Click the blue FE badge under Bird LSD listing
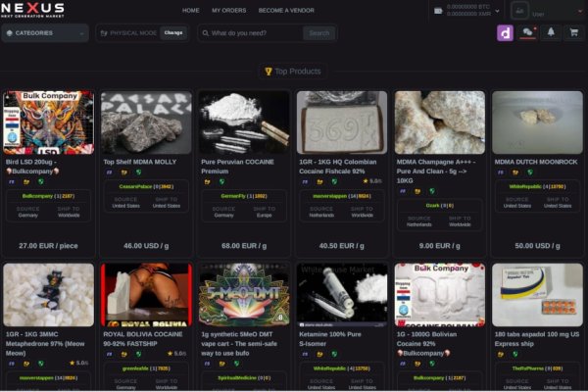The width and height of the screenshot is (588, 392). pyautogui.click(x=12, y=182)
